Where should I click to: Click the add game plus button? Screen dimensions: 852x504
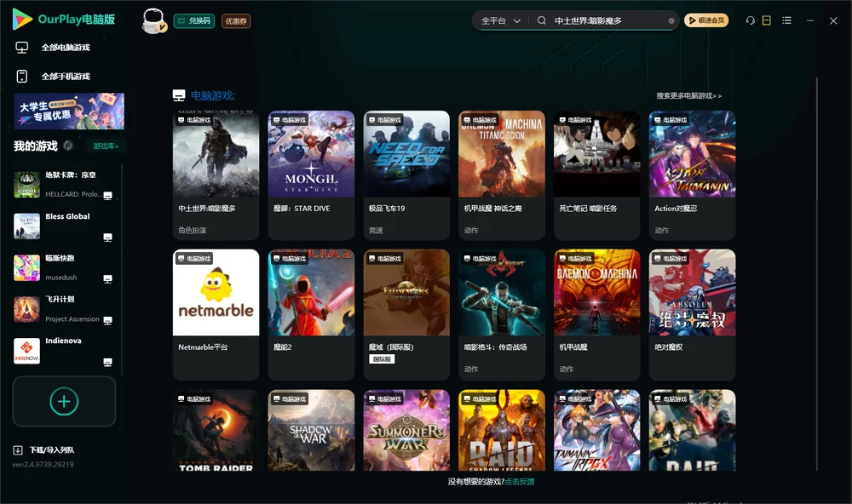point(64,401)
